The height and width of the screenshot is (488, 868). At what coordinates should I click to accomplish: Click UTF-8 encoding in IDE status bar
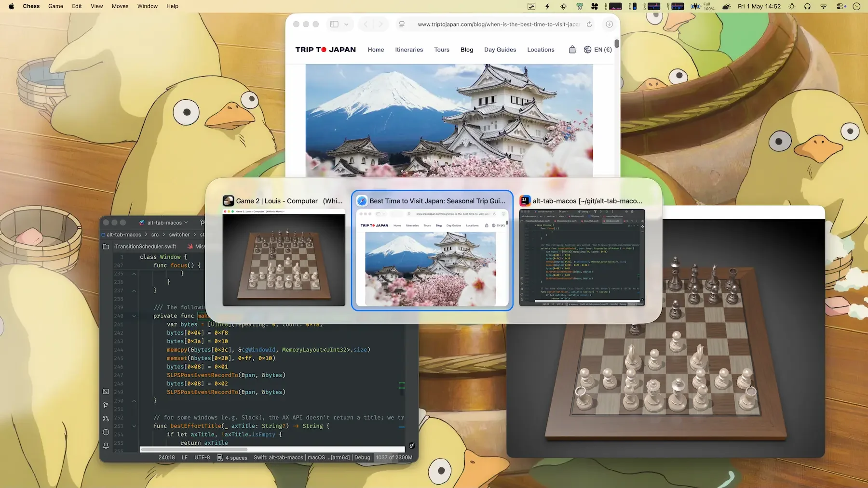click(x=202, y=458)
